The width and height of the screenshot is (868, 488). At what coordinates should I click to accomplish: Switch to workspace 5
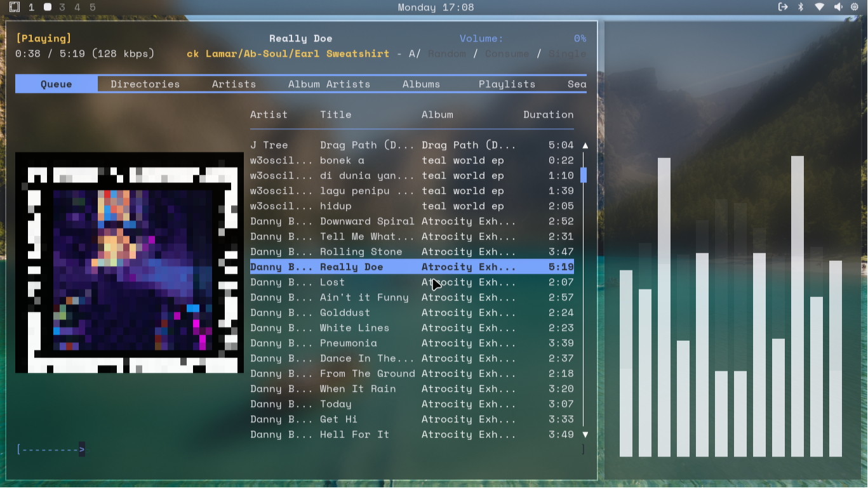click(93, 8)
